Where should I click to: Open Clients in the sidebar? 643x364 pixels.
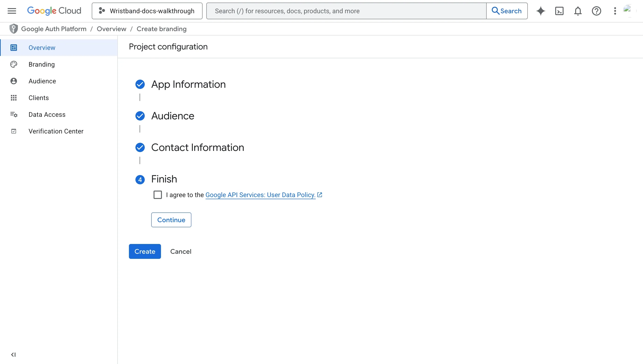(59, 98)
